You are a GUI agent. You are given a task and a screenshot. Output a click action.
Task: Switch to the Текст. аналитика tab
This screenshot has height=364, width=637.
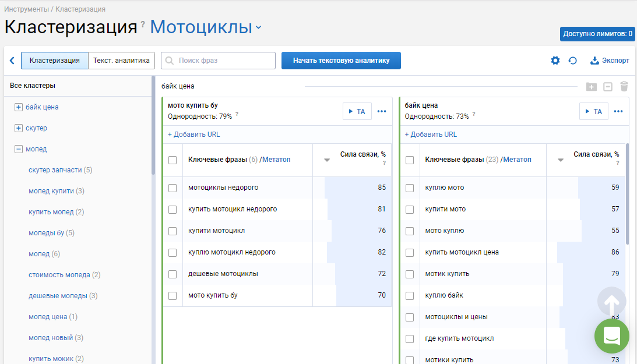(121, 61)
